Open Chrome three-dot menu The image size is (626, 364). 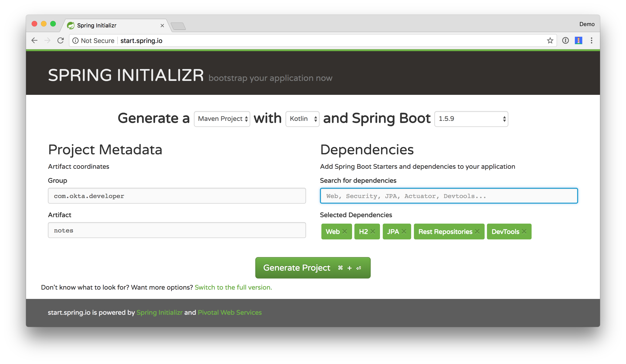tap(592, 40)
